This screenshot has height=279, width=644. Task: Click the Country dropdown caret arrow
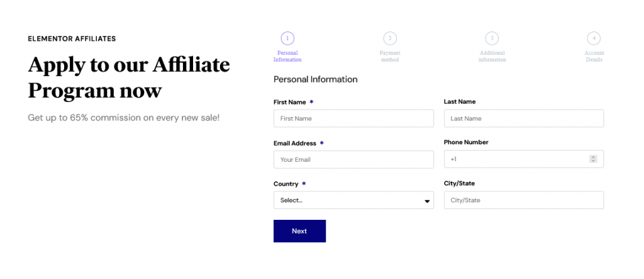click(x=427, y=201)
